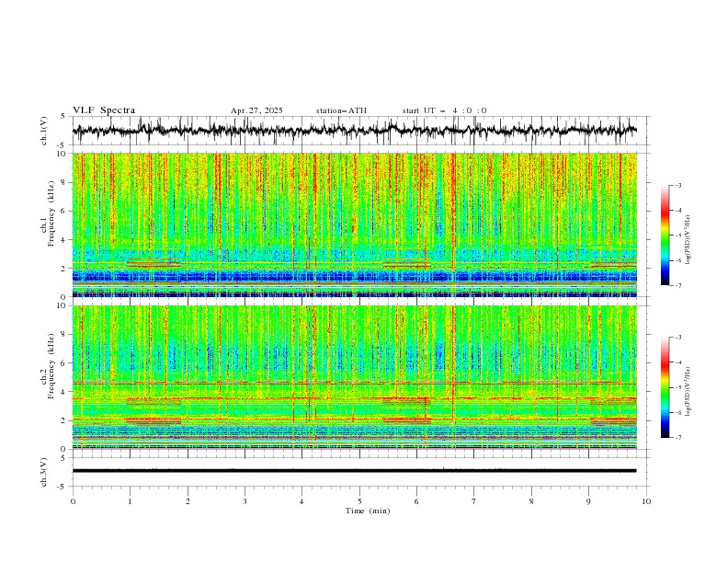Click the "start UT = 4 :0 :0" text

click(444, 110)
